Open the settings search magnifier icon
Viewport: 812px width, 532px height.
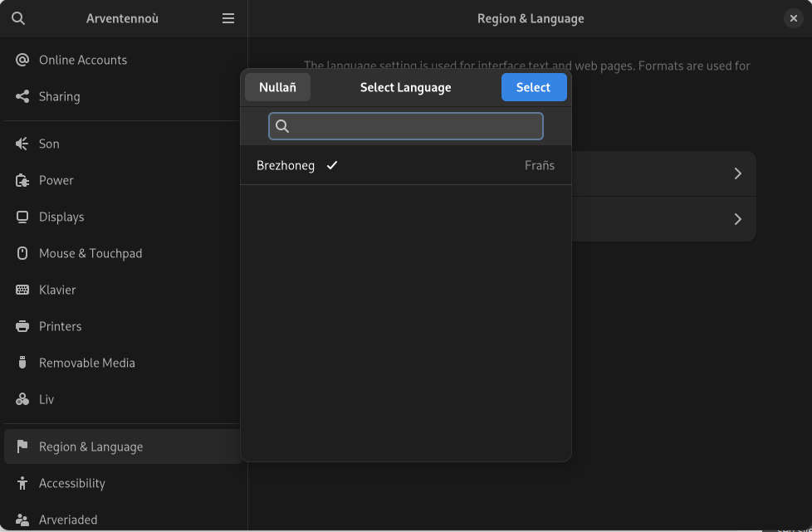pos(18,18)
